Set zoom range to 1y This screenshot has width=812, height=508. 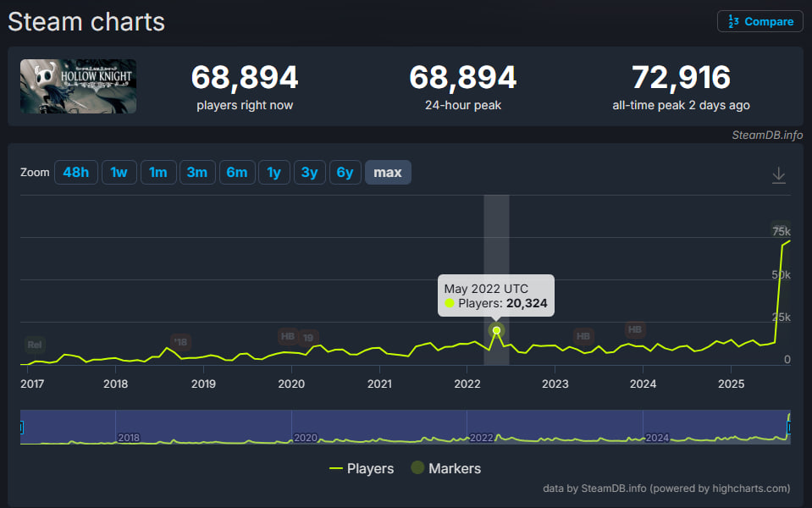click(274, 173)
